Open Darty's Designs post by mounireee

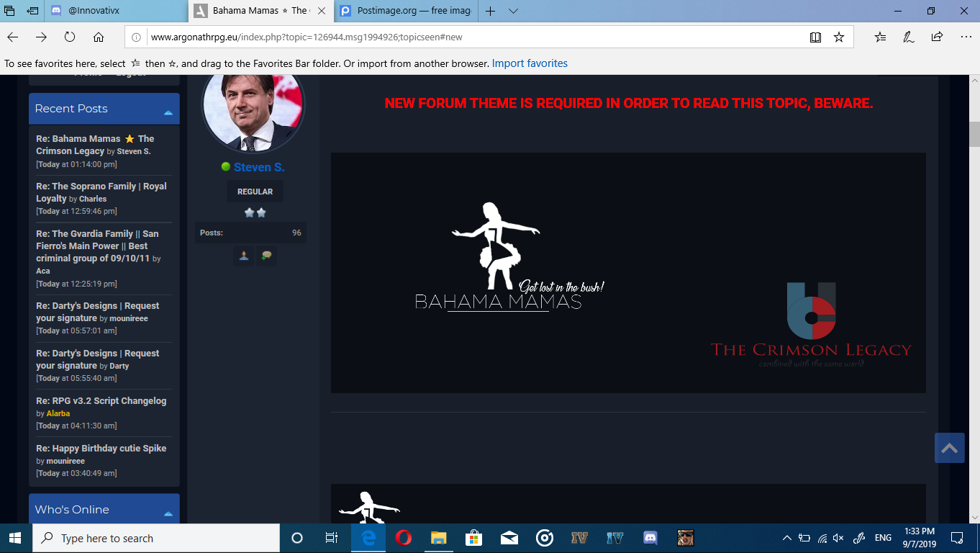[x=97, y=312]
